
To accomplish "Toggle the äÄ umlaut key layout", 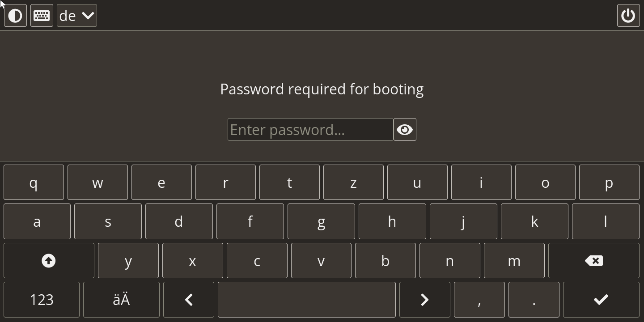I will 121,300.
